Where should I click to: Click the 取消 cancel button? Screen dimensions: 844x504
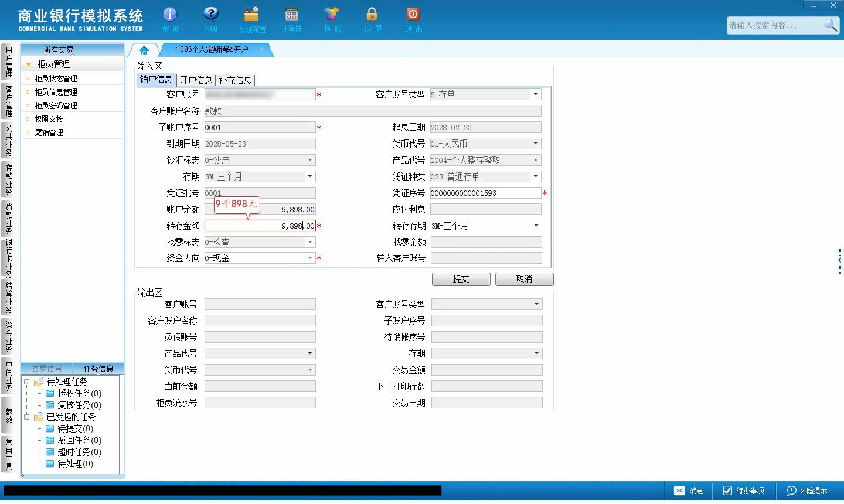point(525,280)
